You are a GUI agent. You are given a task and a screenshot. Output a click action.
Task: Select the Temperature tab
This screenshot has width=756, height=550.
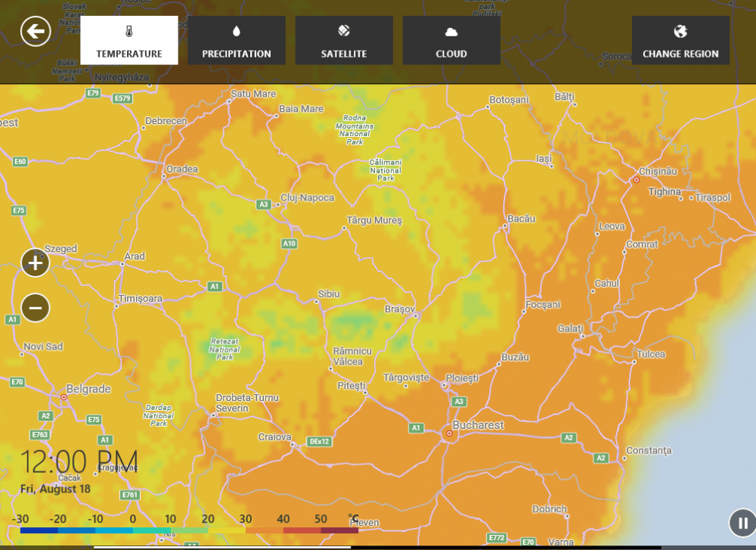[129, 41]
